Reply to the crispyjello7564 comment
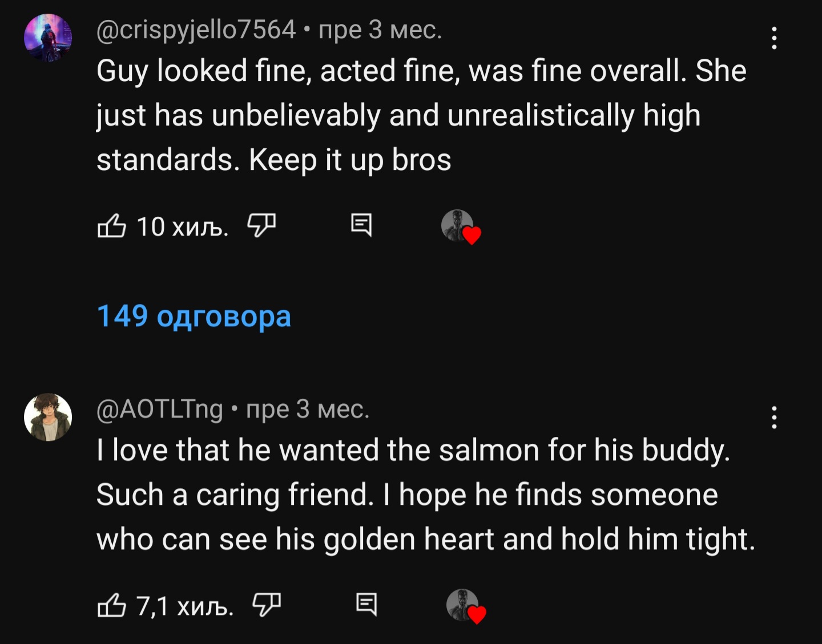Screen dimensions: 822x644 [x=361, y=225]
